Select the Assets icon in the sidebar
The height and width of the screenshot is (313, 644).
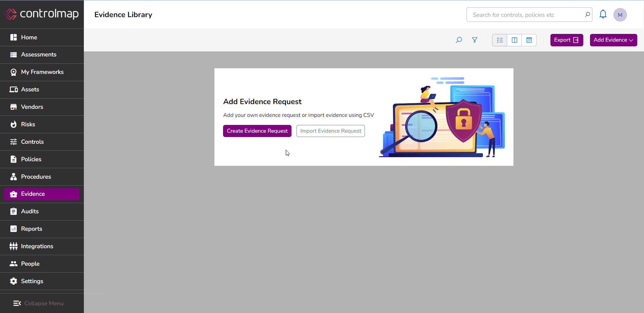click(13, 89)
